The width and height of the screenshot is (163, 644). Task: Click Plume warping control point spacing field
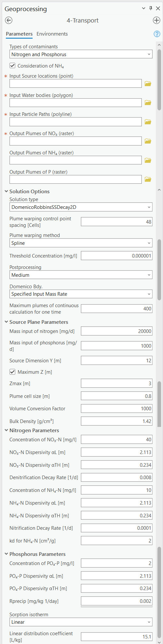pyautogui.click(x=117, y=222)
